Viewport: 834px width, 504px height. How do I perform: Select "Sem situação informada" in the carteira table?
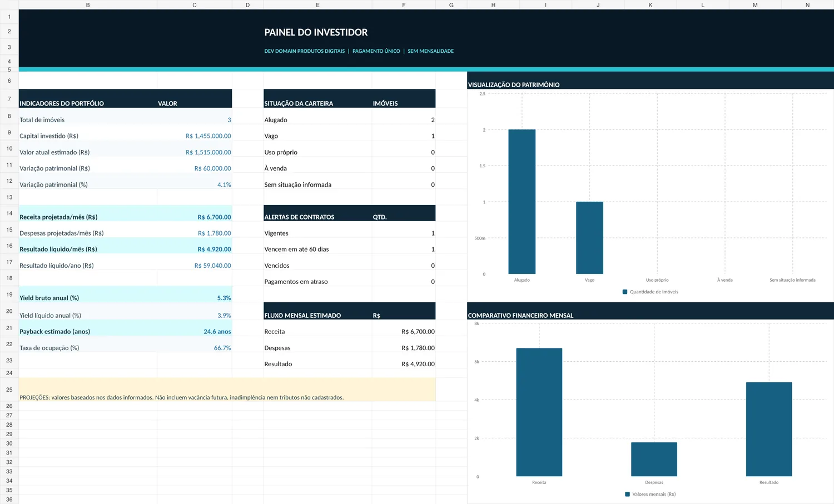coord(317,181)
